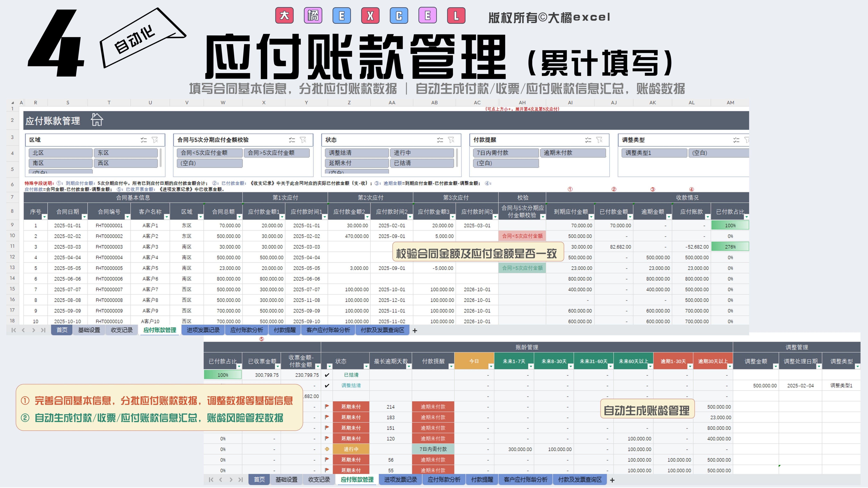The image size is (868, 488).
Task: Clear filter on the 区域 slicer
Action: tap(155, 140)
